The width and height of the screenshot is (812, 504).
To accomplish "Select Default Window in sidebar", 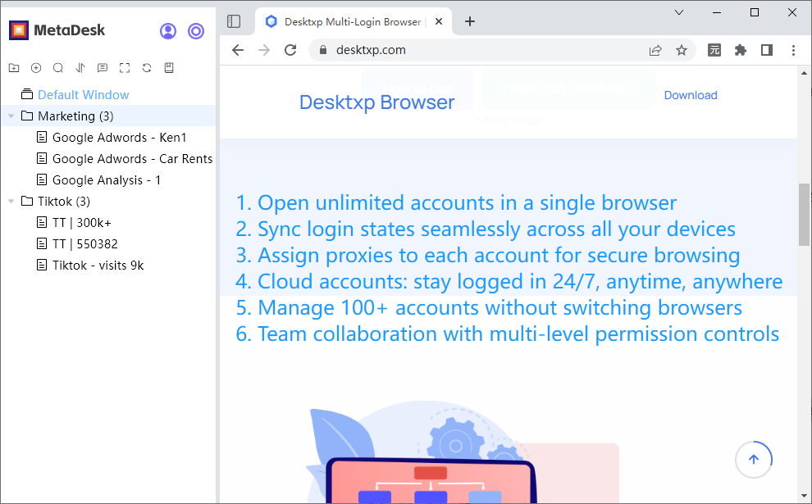I will (84, 95).
